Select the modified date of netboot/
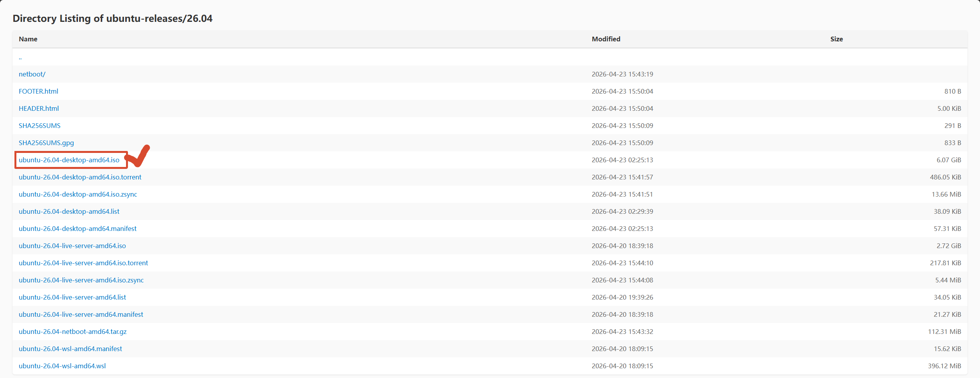The width and height of the screenshot is (980, 378). [622, 74]
